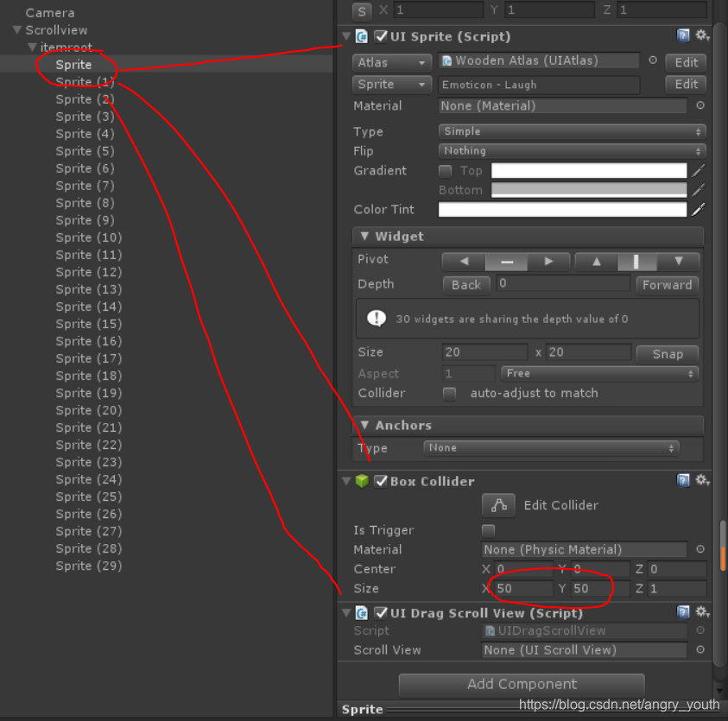
Task: Pick Color Tint with eyedropper
Action: (699, 210)
